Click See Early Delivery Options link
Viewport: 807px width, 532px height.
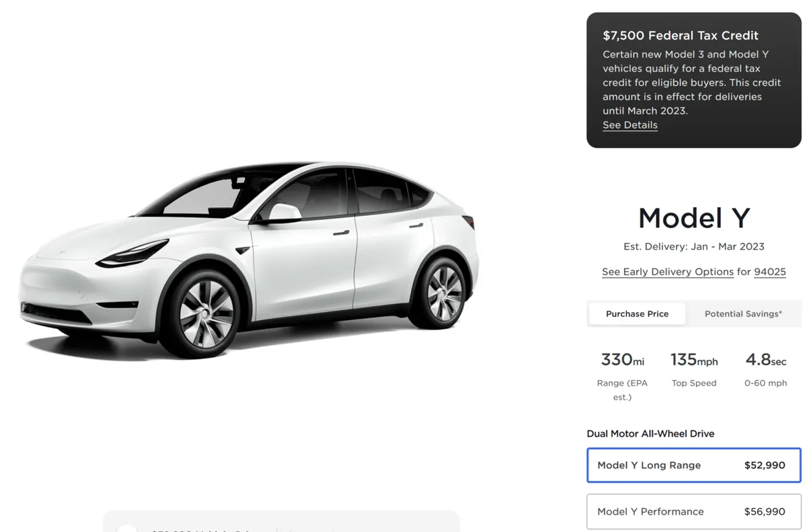668,272
